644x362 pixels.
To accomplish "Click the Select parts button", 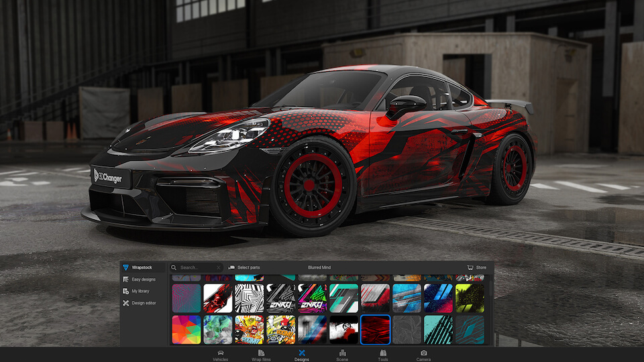I will [246, 267].
